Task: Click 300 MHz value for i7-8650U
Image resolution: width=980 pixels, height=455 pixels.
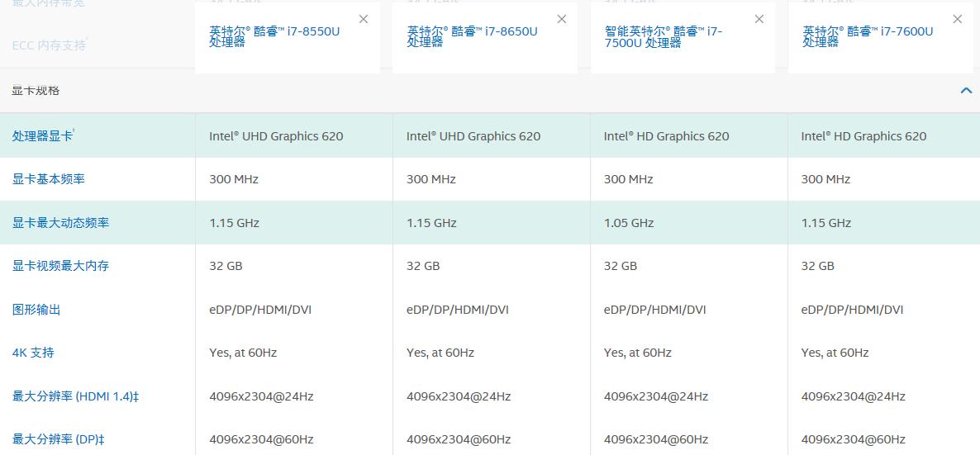Action: click(x=431, y=179)
